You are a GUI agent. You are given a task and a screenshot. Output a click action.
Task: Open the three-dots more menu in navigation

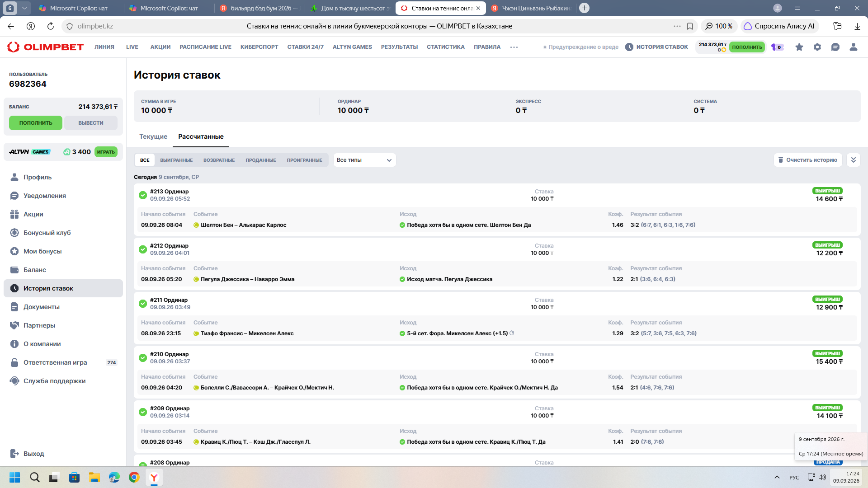tap(514, 47)
